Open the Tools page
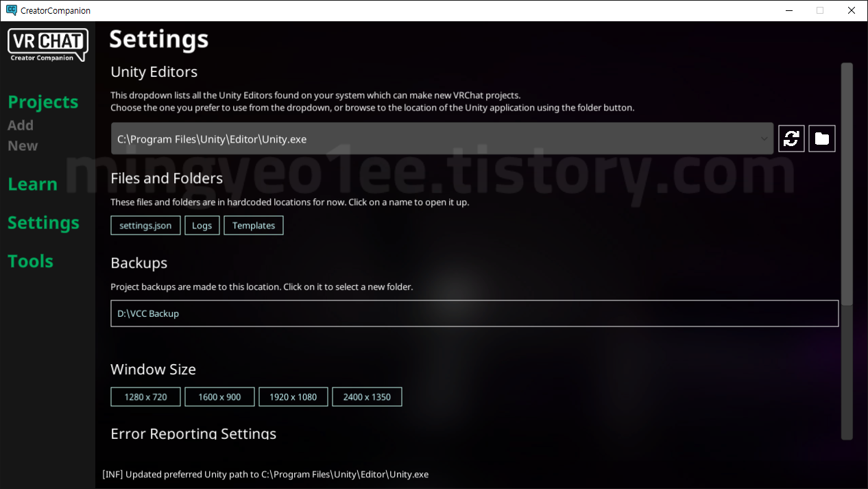The height and width of the screenshot is (489, 868). tap(30, 261)
